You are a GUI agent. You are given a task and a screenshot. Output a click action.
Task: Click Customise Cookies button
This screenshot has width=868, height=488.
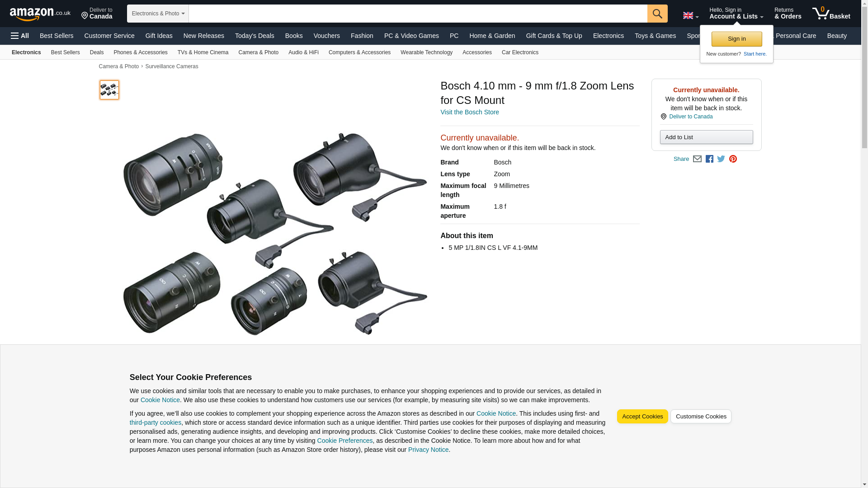coord(700,417)
